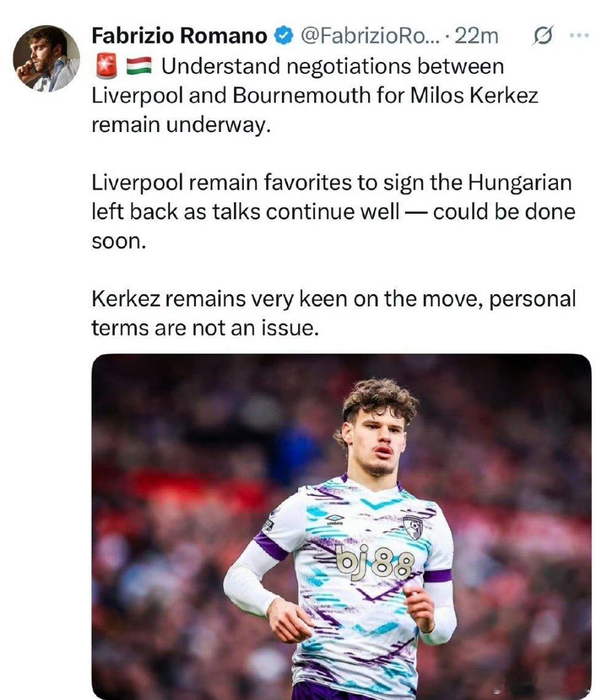
Task: Click the "Liverpool remain favorites" paragraph
Action: pyautogui.click(x=333, y=212)
